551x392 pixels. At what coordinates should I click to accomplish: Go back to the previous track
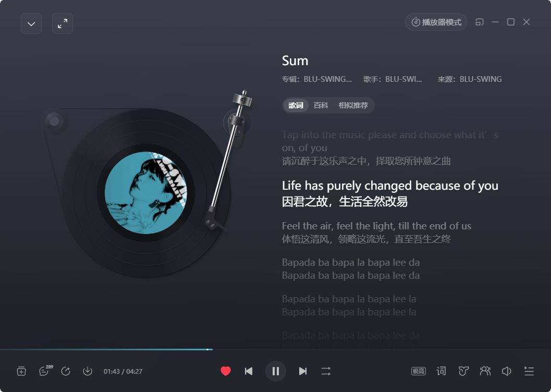click(249, 371)
